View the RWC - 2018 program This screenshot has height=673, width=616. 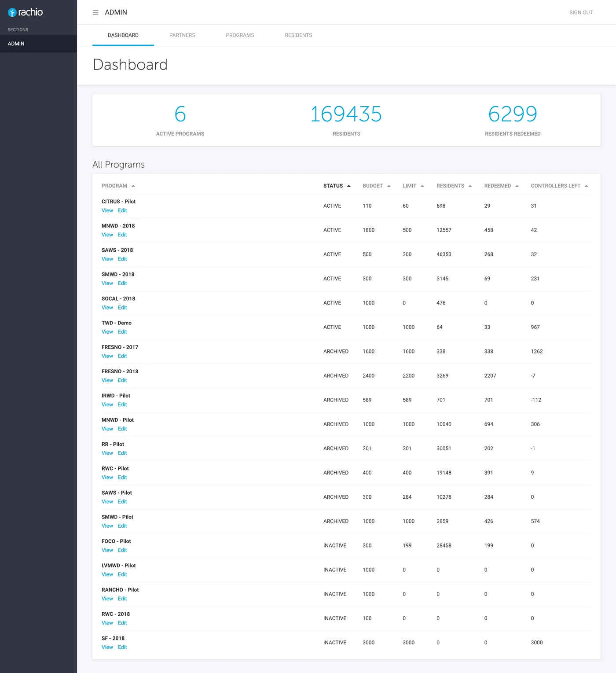(x=107, y=622)
